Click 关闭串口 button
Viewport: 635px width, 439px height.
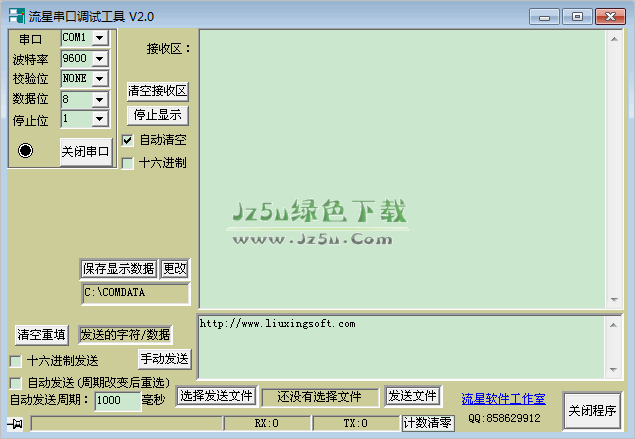coord(85,151)
